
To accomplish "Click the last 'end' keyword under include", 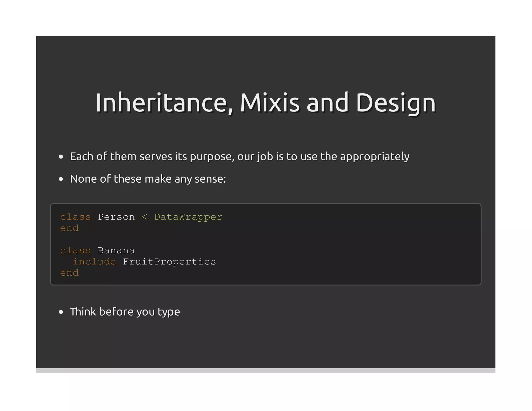I will pyautogui.click(x=69, y=273).
